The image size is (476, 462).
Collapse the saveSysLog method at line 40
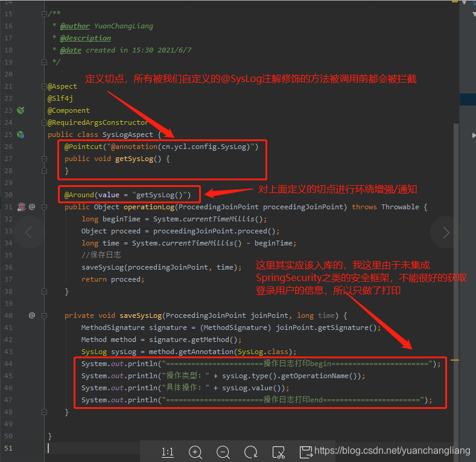[x=44, y=315]
